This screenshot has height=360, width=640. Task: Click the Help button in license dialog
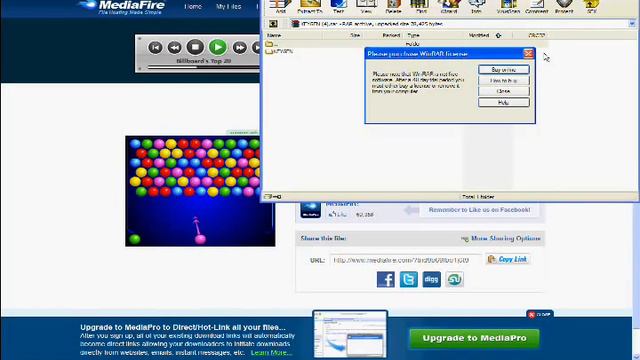504,102
